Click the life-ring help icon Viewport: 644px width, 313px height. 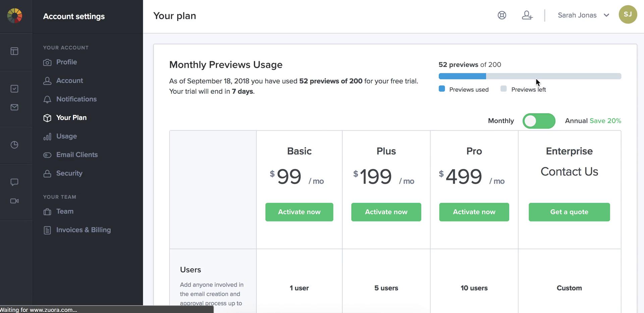[x=502, y=15]
